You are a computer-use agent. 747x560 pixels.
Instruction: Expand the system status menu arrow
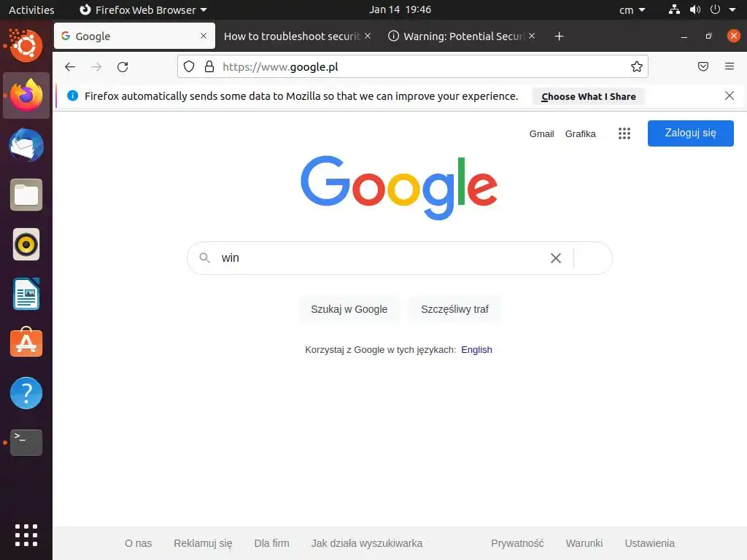[732, 9]
